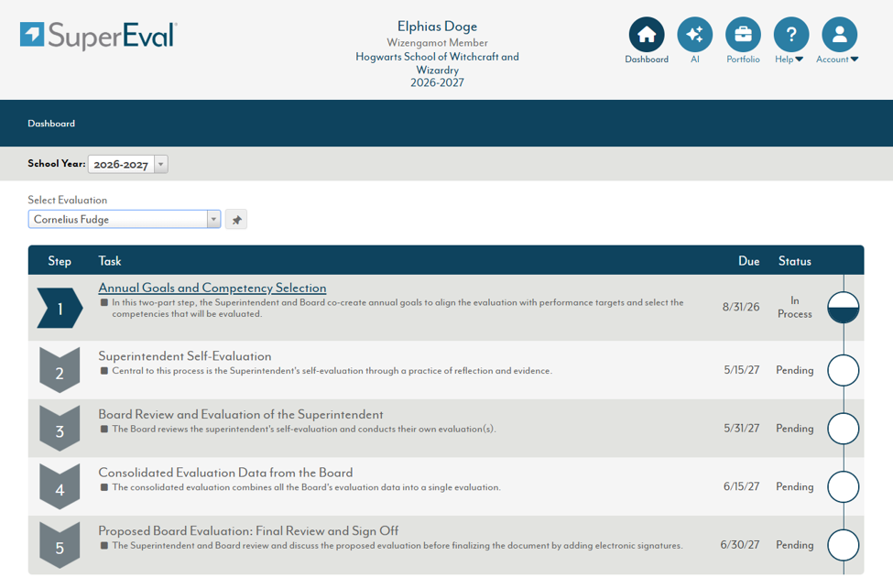Open the Account user icon

(x=840, y=34)
